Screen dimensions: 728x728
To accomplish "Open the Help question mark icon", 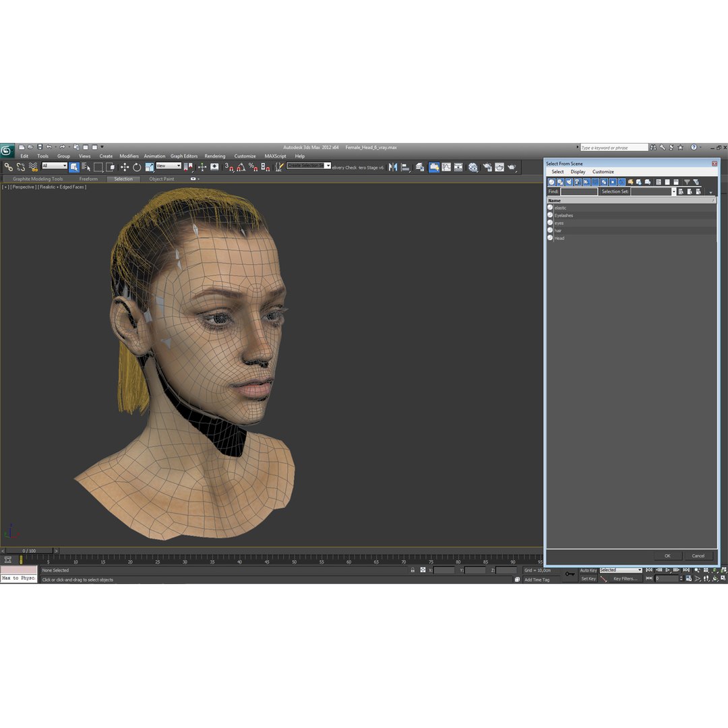I will tap(694, 147).
